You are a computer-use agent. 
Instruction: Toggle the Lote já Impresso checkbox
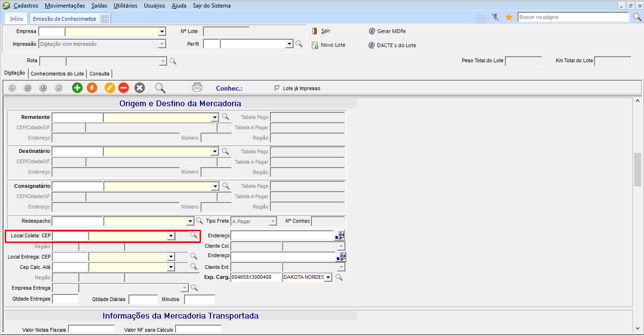tap(277, 88)
